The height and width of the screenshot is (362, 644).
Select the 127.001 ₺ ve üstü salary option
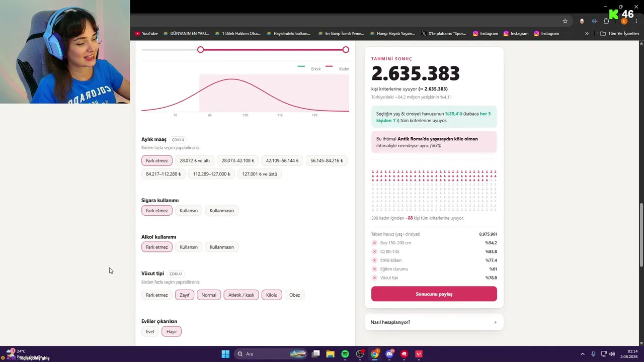tap(260, 174)
